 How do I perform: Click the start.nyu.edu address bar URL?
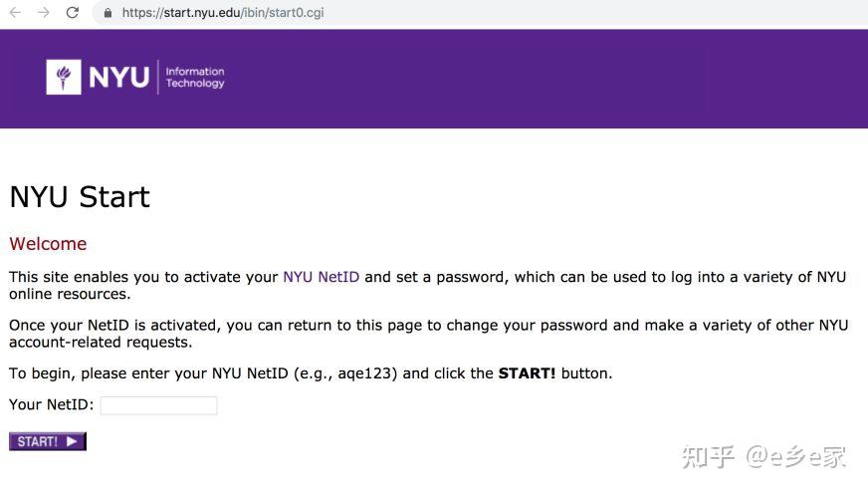222,13
